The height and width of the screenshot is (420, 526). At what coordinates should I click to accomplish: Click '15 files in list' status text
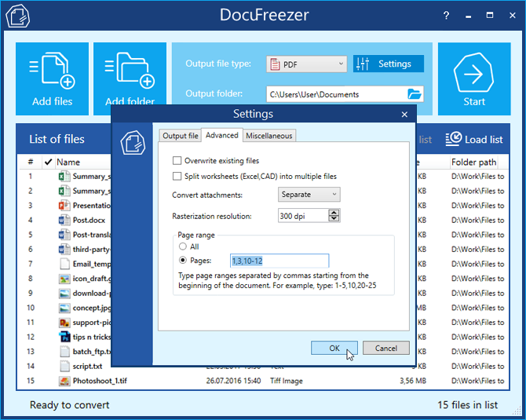click(467, 405)
